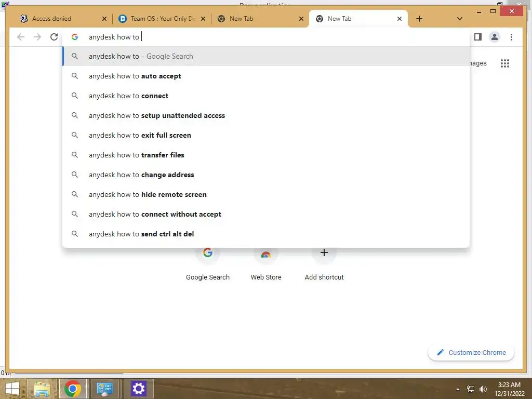The width and height of the screenshot is (532, 399).
Task: Switch to the third New Tab
Action: tap(260, 19)
